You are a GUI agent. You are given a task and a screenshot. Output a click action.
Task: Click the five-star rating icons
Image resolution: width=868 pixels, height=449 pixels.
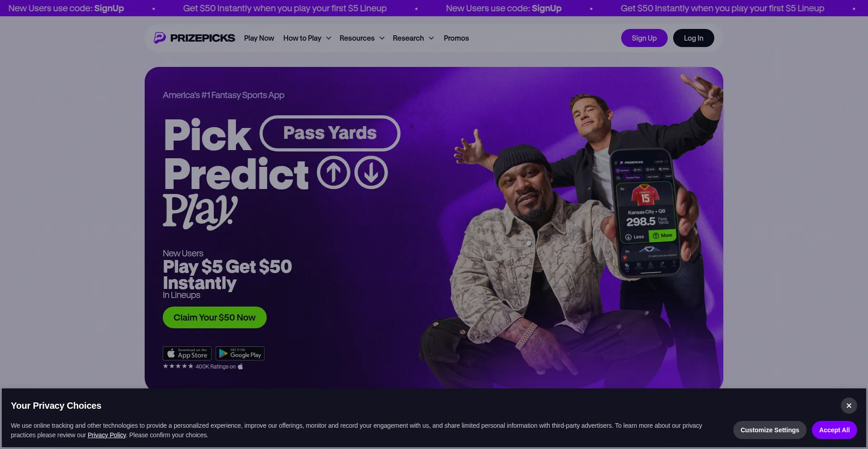click(178, 366)
